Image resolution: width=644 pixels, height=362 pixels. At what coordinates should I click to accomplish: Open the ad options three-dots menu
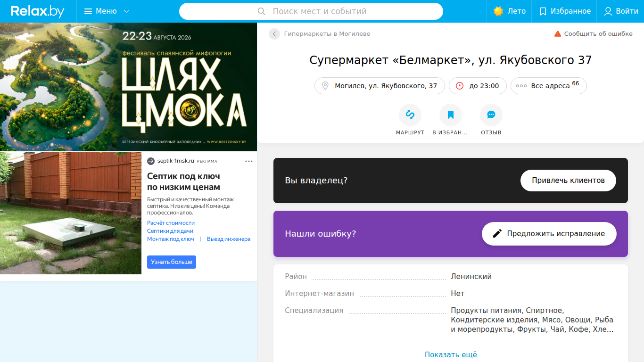(249, 161)
